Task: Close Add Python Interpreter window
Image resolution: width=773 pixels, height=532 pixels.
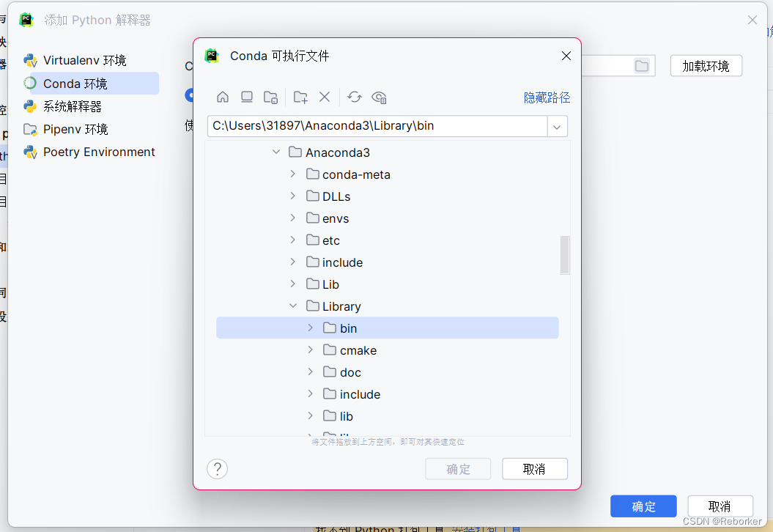Action: (x=752, y=20)
